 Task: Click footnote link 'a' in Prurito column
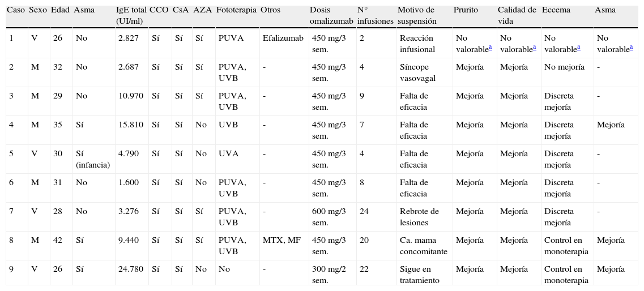click(490, 48)
